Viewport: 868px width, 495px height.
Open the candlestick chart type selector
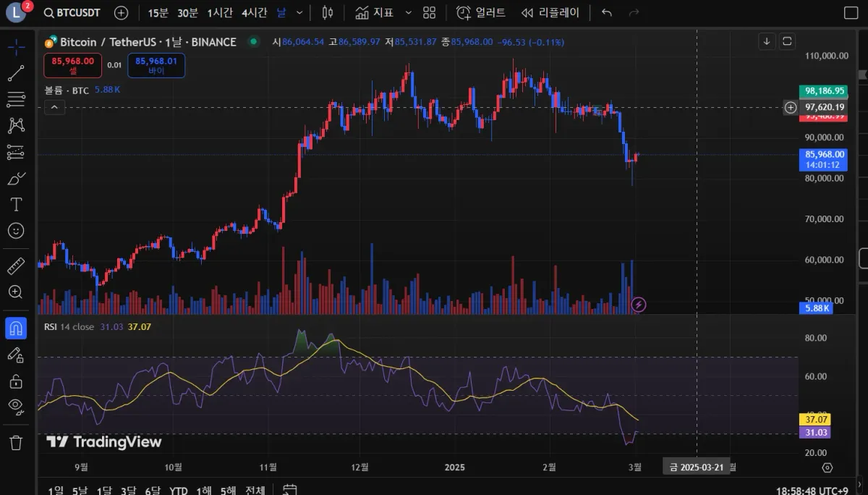[328, 13]
